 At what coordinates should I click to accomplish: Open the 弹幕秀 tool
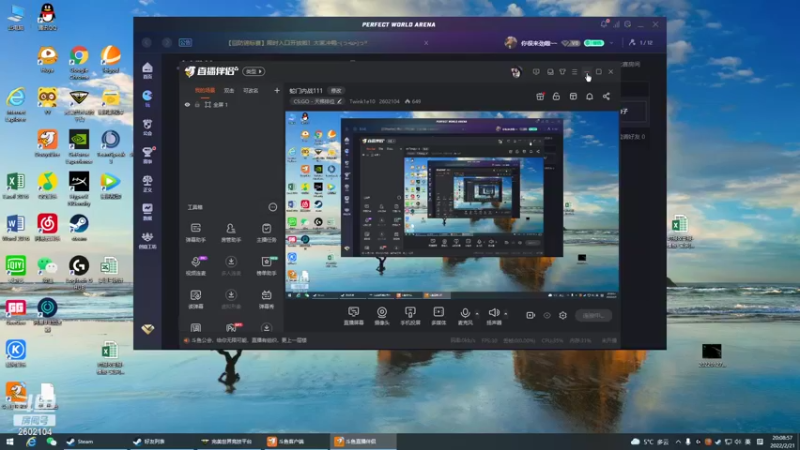tap(266, 299)
